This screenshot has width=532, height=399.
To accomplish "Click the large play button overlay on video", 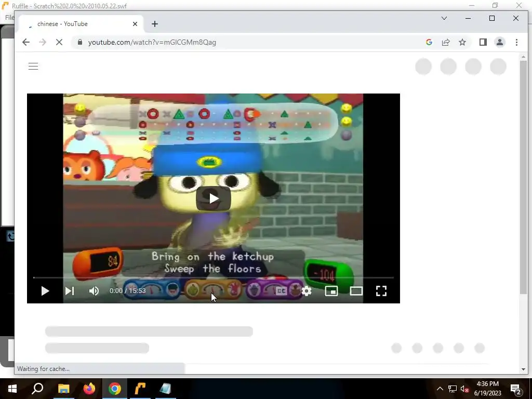I will coord(214,198).
